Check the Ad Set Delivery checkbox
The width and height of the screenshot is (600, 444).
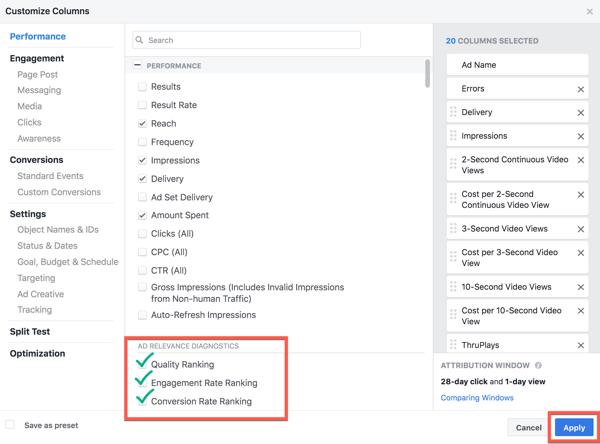coord(142,197)
